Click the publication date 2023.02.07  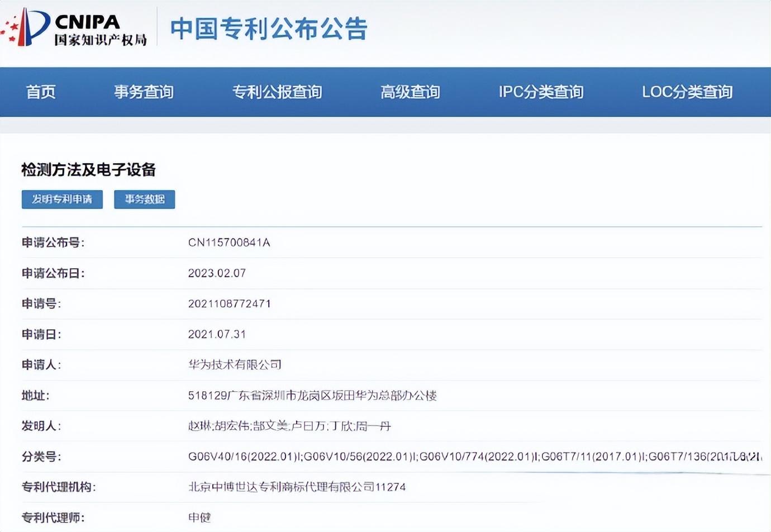click(217, 273)
